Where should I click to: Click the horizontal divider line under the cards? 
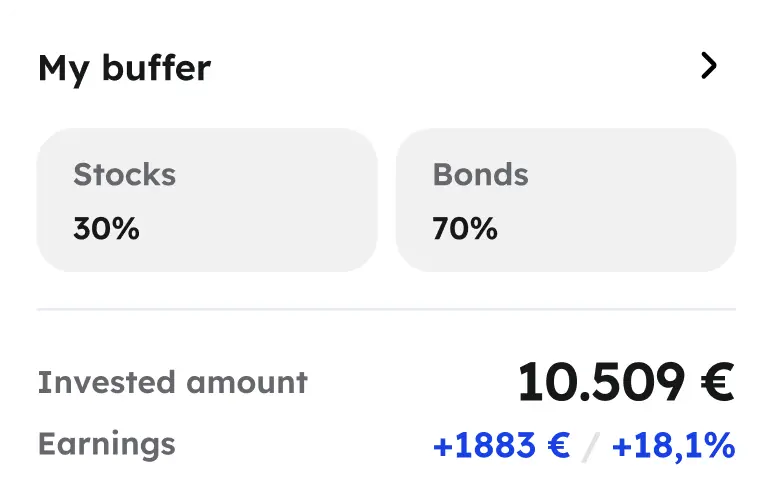click(386, 310)
